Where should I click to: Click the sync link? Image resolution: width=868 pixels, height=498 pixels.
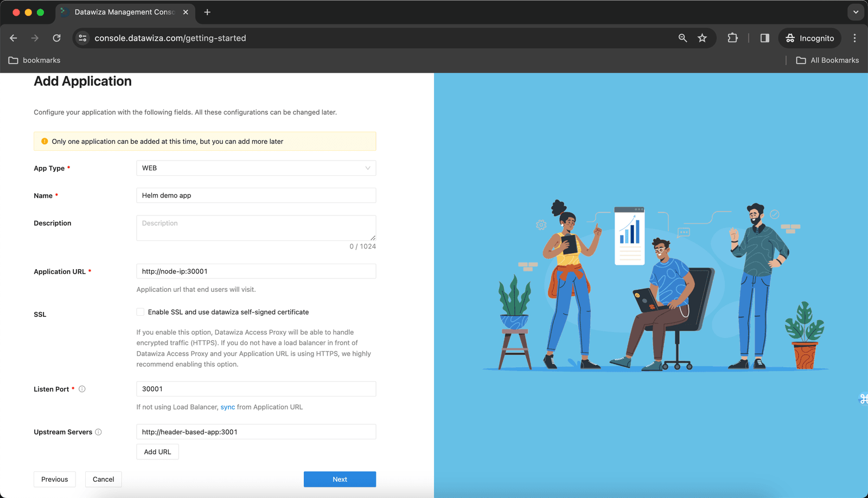click(228, 407)
